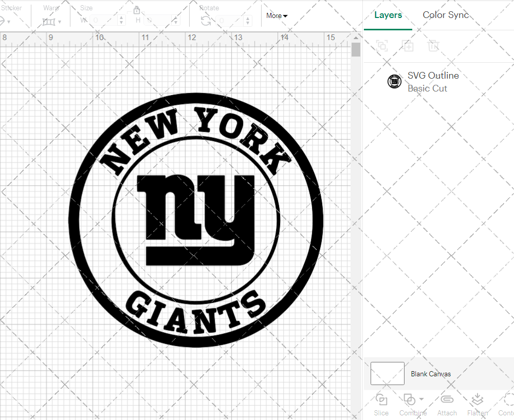Click the Blank Canvas swatch

click(x=387, y=373)
